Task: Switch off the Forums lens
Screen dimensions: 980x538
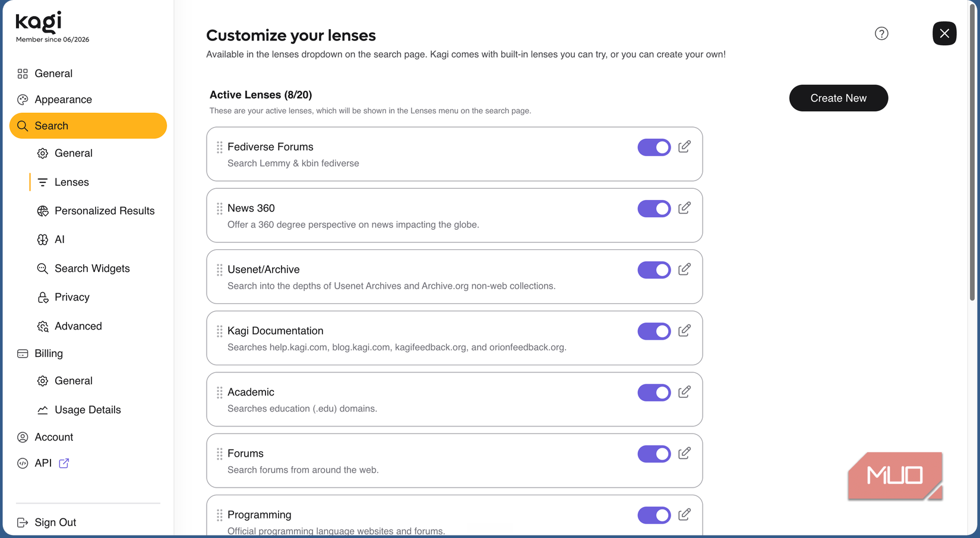Action: coord(654,454)
